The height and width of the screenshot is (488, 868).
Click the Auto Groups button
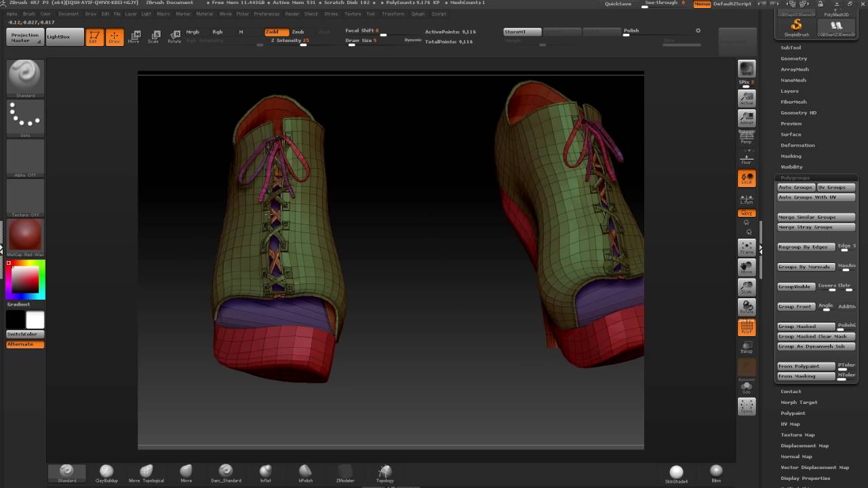coord(795,187)
